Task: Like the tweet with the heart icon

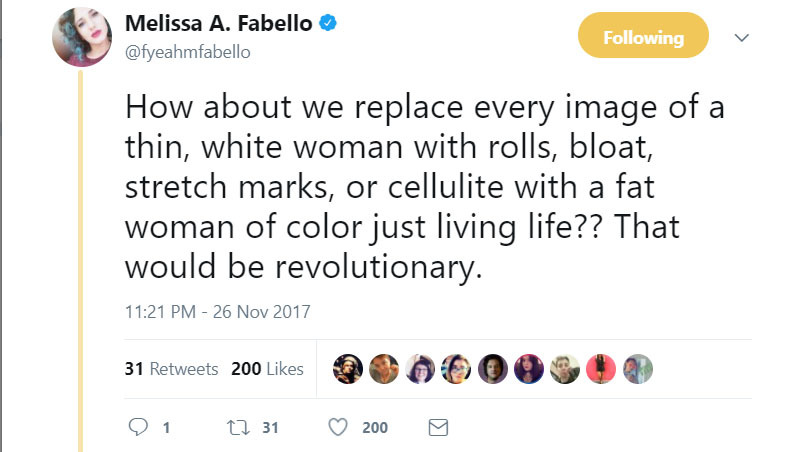Action: pos(338,427)
